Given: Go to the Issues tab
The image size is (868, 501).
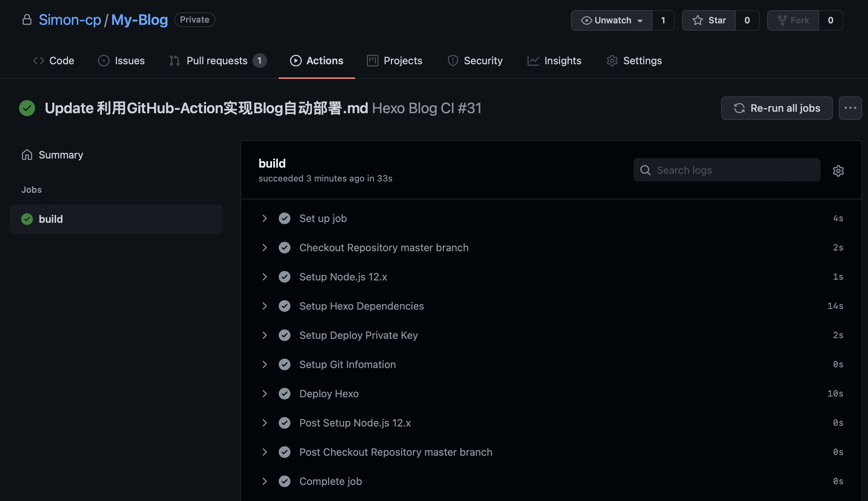Looking at the screenshot, I should click(121, 61).
